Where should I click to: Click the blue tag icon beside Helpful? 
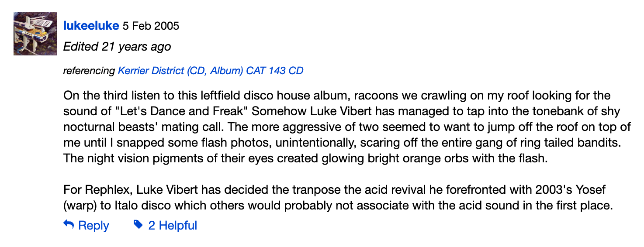[138, 225]
